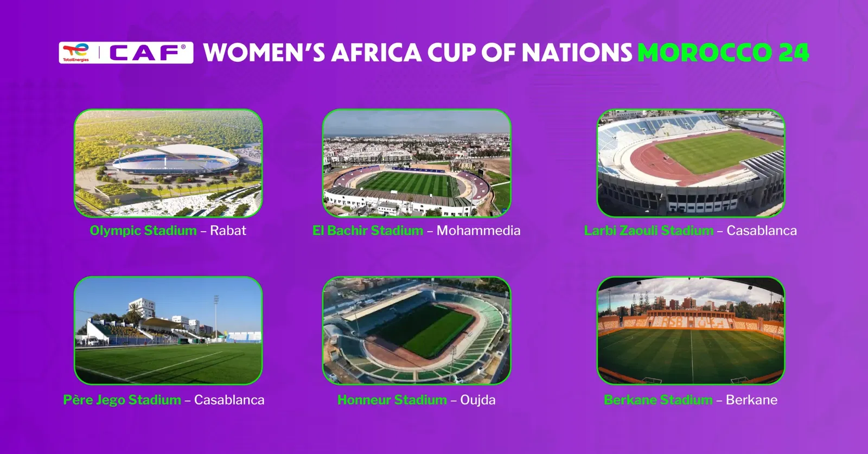The width and height of the screenshot is (868, 454).
Task: Open the Olympic Stadium Rabat photo
Action: coord(168,163)
